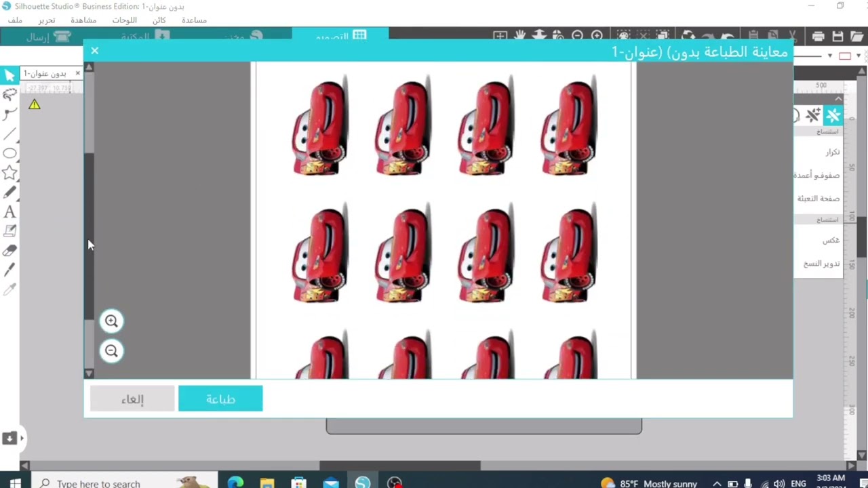
Task: Select صفوف و أعمدة (Rows and Columns) option
Action: click(x=817, y=176)
